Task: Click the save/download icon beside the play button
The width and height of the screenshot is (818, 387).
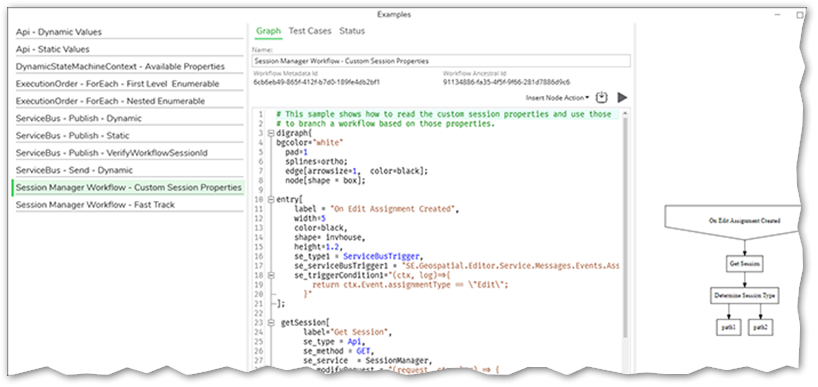Action: (603, 98)
